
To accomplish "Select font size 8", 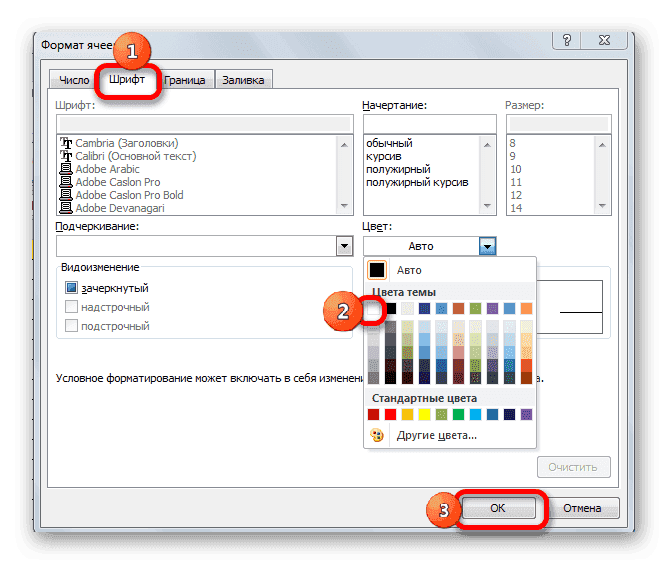I will tap(513, 143).
